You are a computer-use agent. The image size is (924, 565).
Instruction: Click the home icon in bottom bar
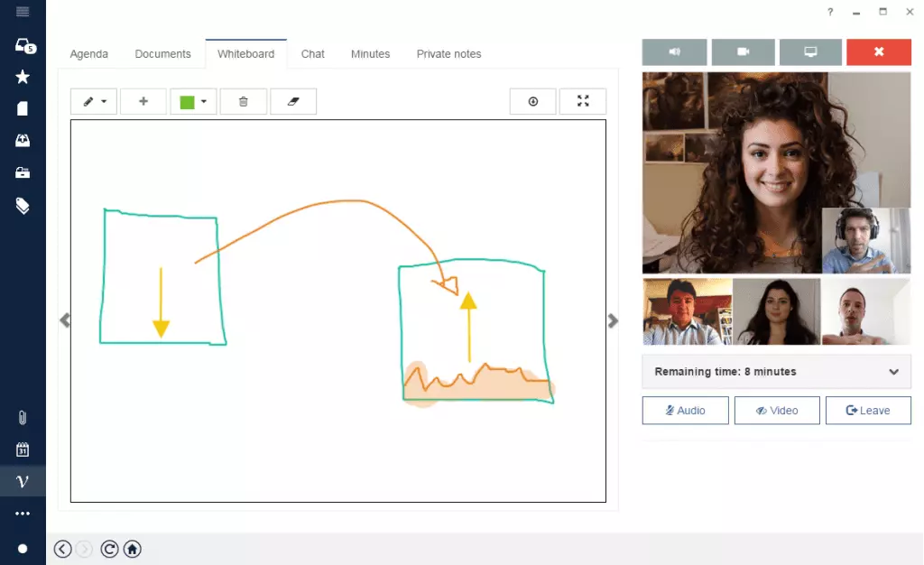132,549
